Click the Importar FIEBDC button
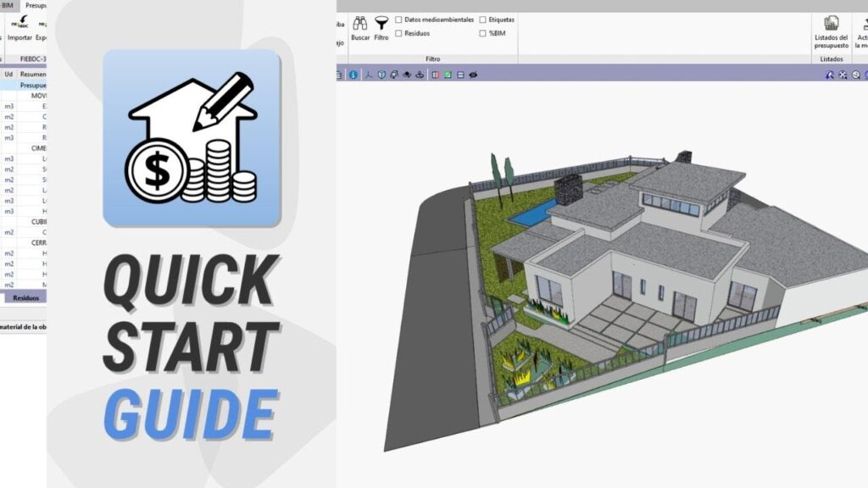 19,30
